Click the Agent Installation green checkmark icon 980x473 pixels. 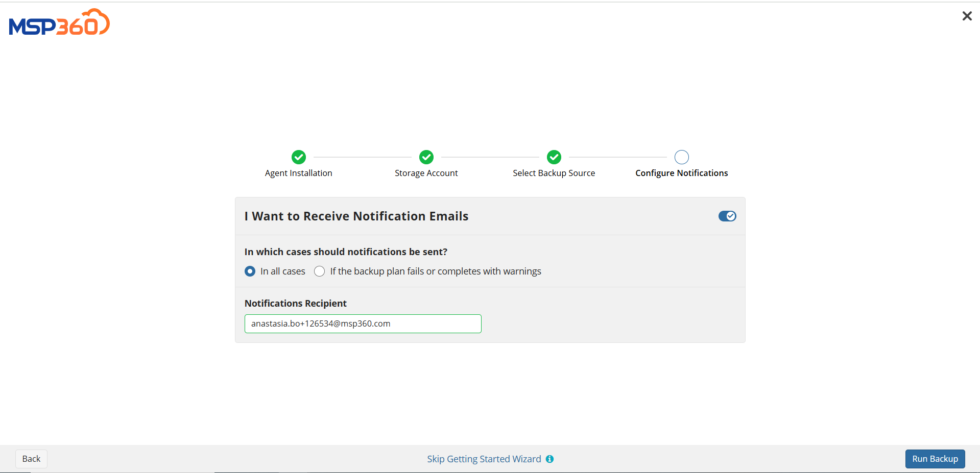298,157
